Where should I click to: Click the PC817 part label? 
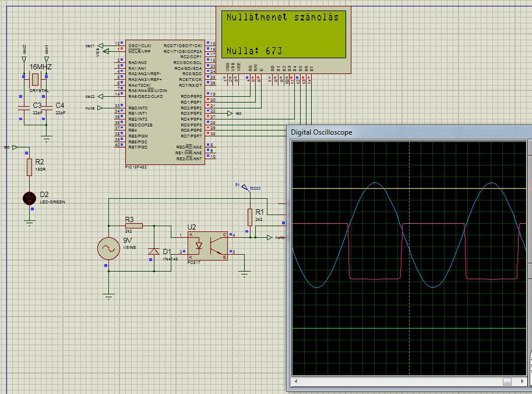tap(194, 263)
